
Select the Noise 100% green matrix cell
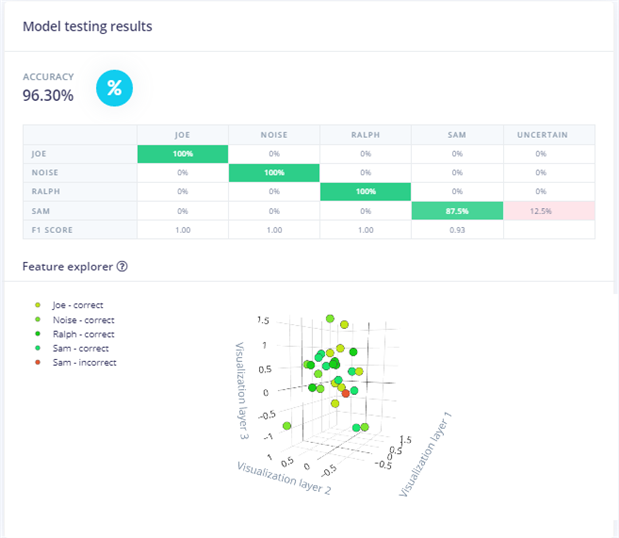point(273,173)
